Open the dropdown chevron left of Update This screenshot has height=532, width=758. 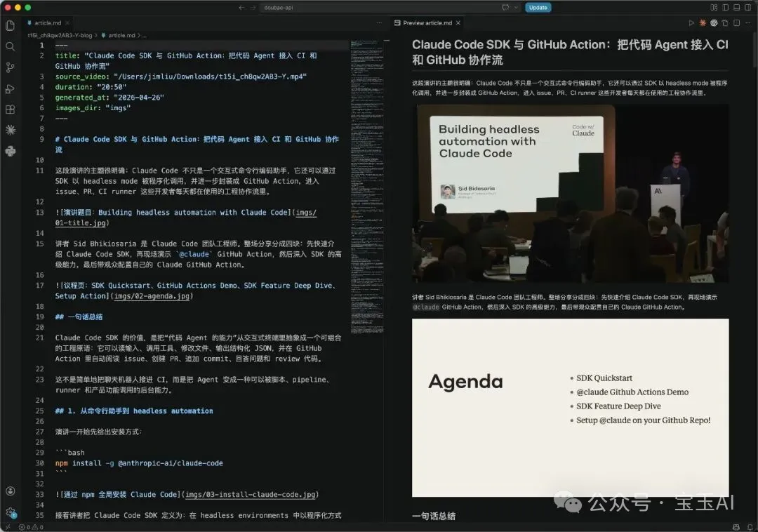coord(516,7)
